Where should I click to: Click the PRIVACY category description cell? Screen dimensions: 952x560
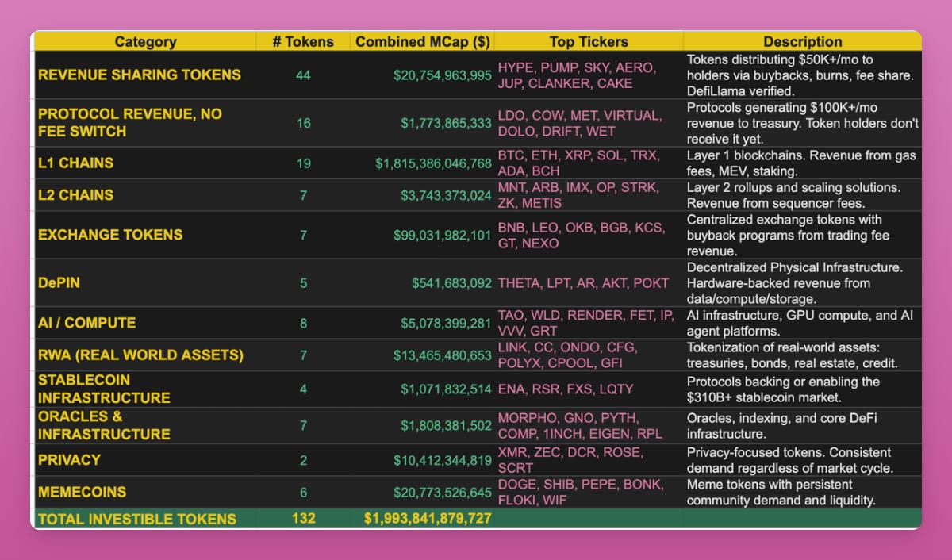coord(802,459)
